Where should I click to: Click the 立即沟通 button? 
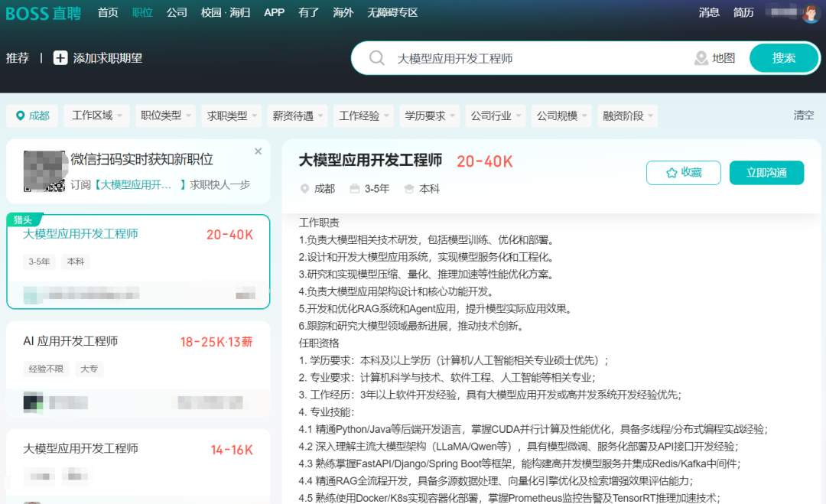point(766,173)
